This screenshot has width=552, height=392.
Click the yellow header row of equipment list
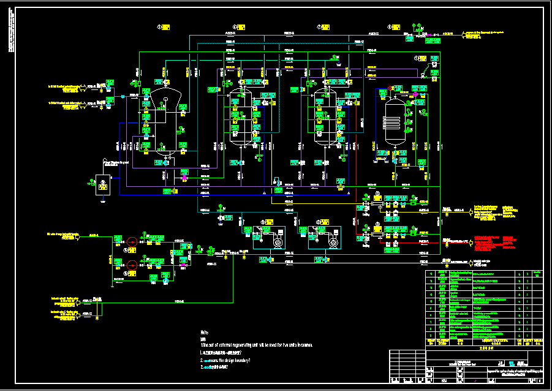[484, 341]
